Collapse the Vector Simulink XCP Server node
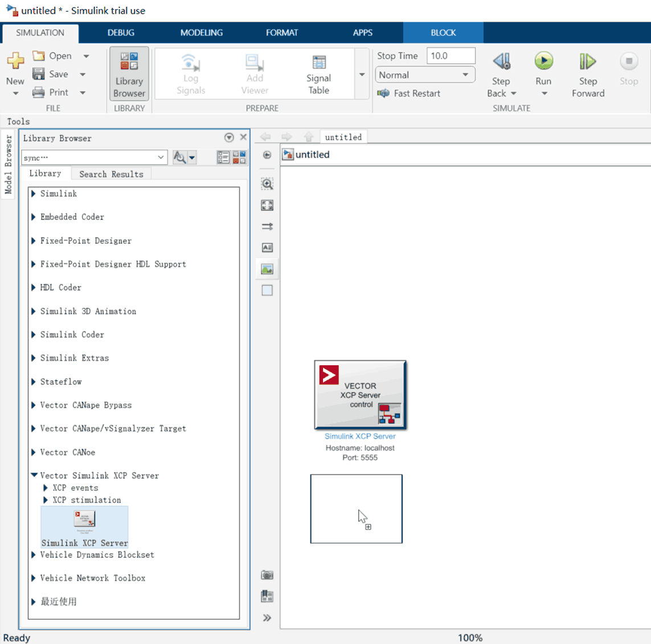The image size is (651, 644). pyautogui.click(x=34, y=475)
